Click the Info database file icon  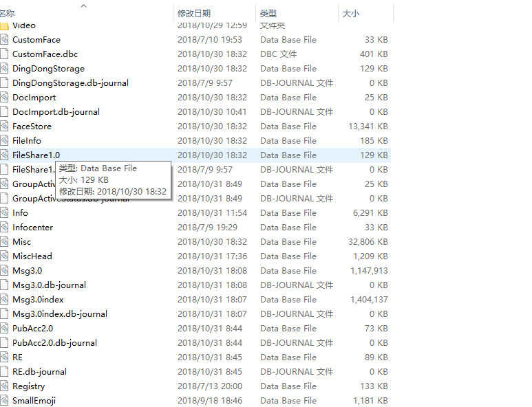(x=4, y=213)
